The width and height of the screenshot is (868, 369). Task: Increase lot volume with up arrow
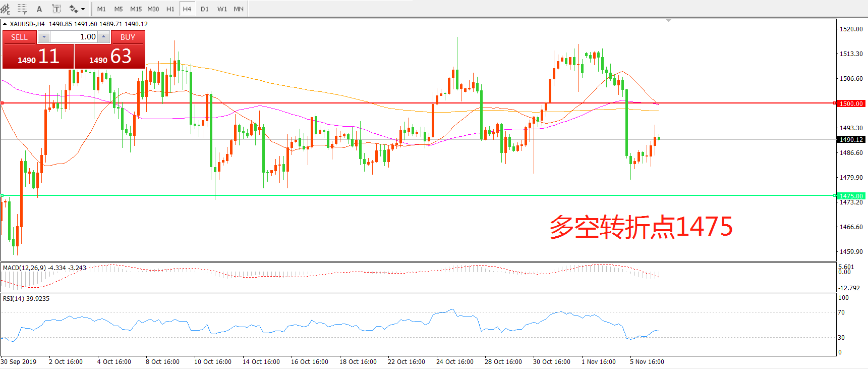point(103,37)
